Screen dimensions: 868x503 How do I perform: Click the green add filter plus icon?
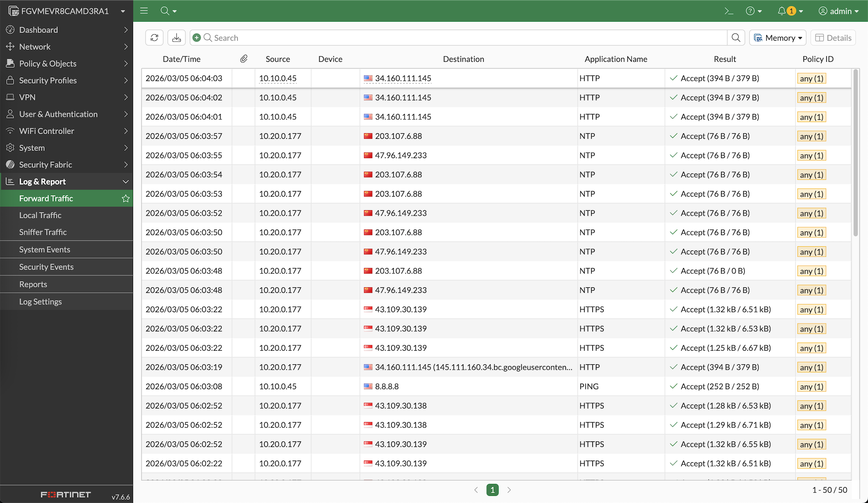click(x=197, y=38)
